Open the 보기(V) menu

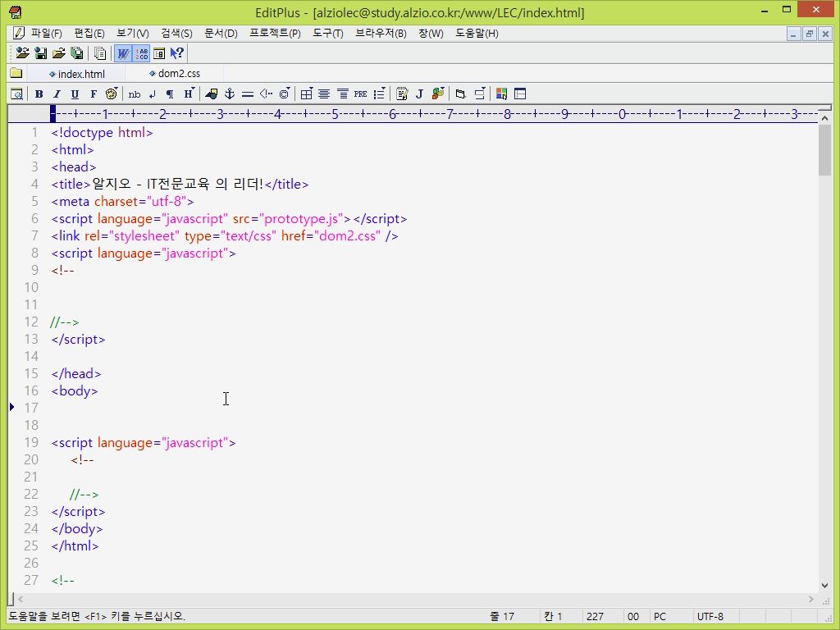(x=132, y=33)
